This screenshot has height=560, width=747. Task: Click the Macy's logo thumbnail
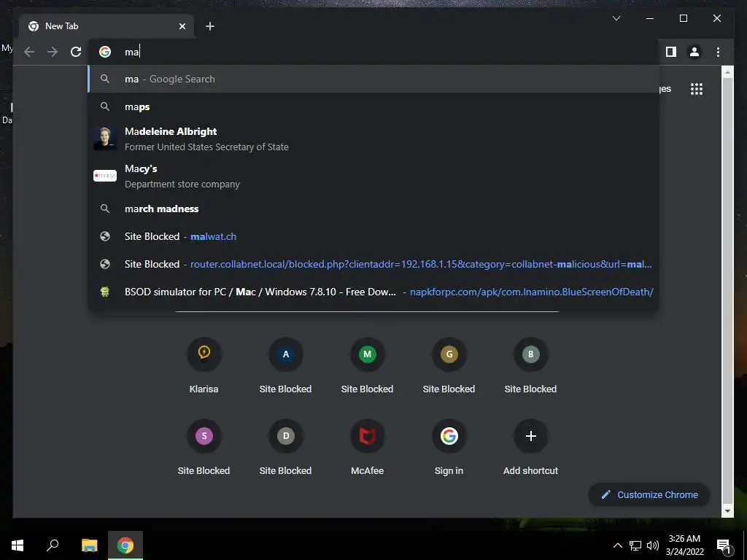click(x=105, y=176)
